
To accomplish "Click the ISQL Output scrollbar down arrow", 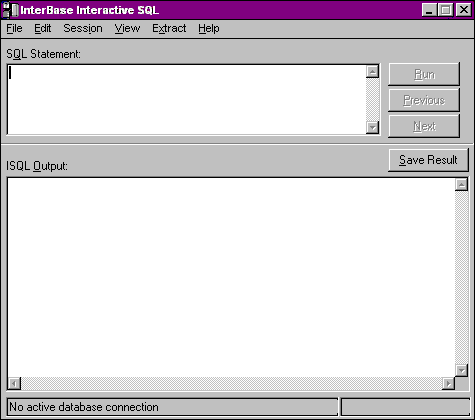I will coord(462,370).
